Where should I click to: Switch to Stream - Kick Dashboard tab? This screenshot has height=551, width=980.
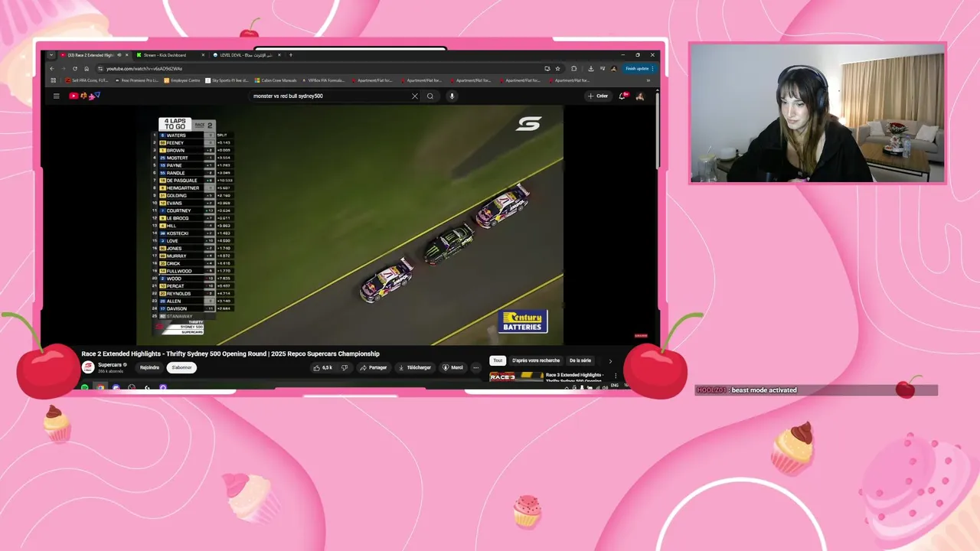[170, 55]
